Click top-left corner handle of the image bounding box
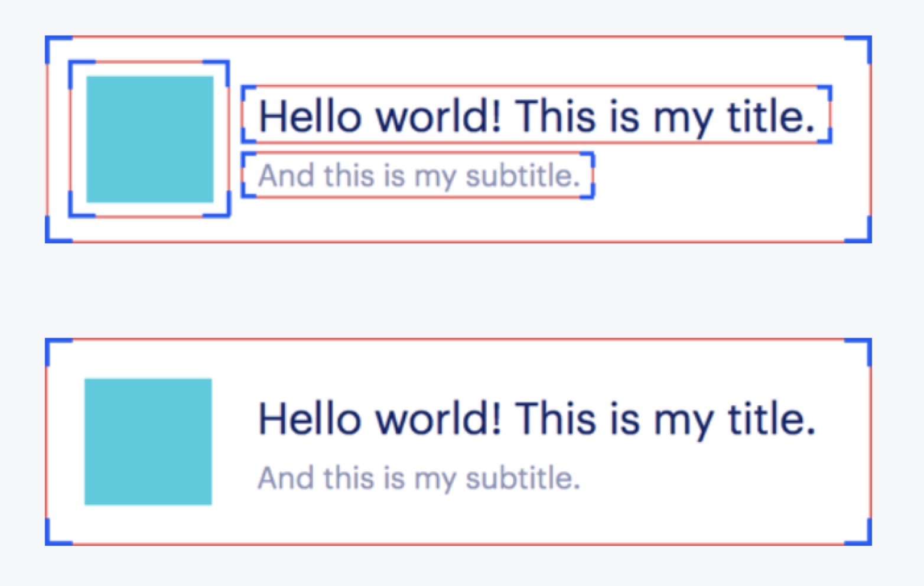 point(71,63)
